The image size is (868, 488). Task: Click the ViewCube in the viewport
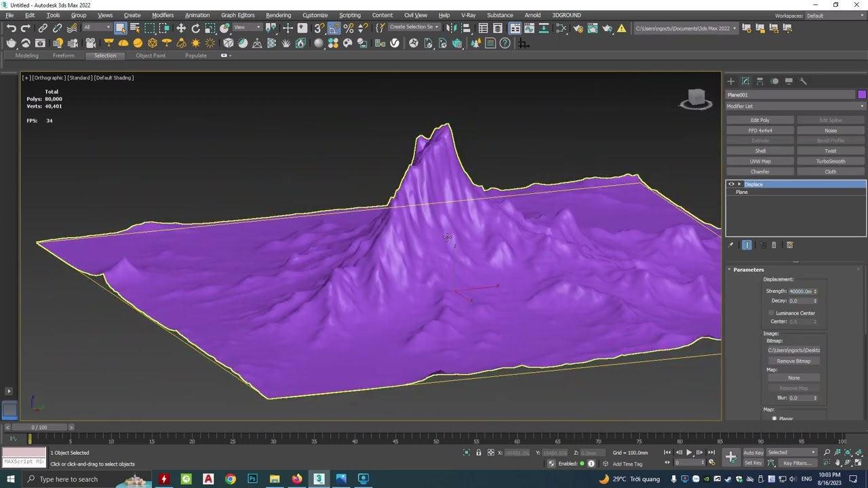pyautogui.click(x=696, y=99)
